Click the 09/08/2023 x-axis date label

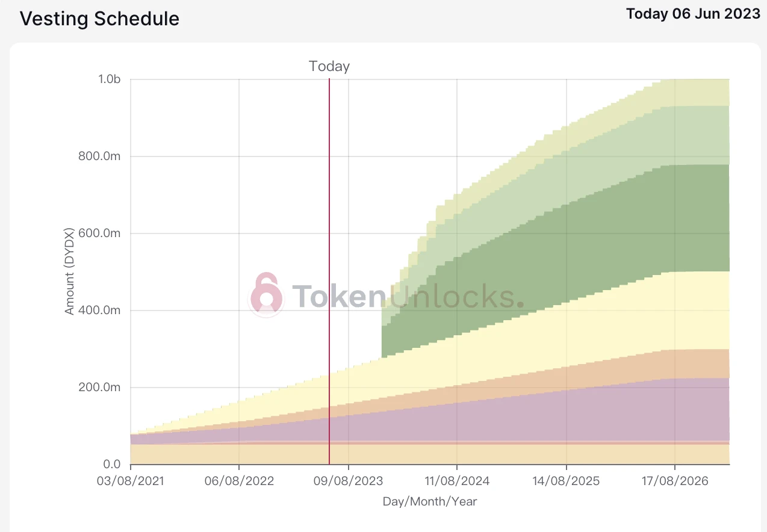coord(349,481)
